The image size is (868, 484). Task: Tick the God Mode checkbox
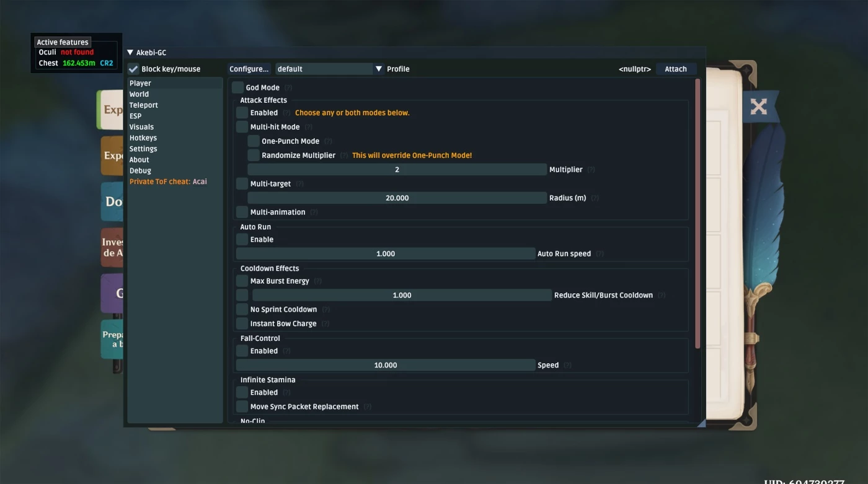[x=237, y=87]
